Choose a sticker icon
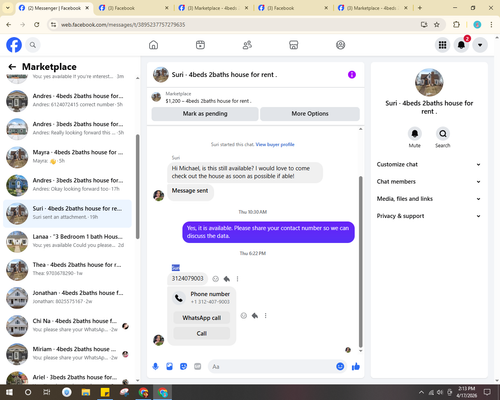The width and height of the screenshot is (500, 400). pyautogui.click(x=183, y=367)
